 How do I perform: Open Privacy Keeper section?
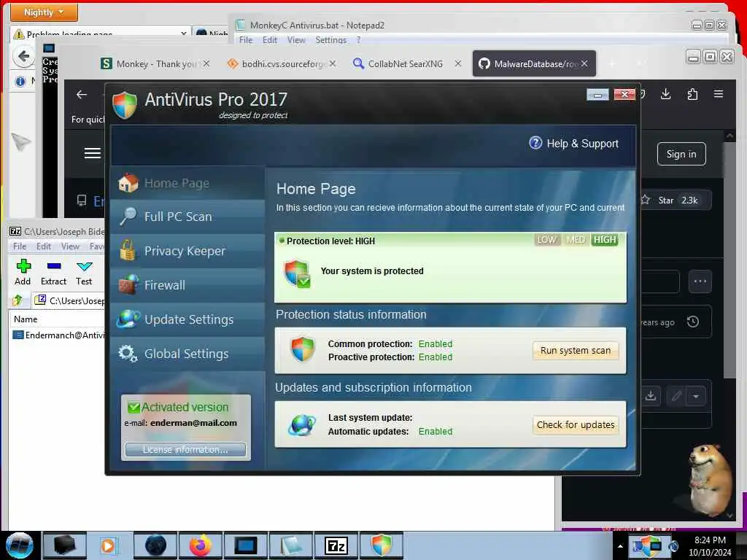[x=187, y=251]
